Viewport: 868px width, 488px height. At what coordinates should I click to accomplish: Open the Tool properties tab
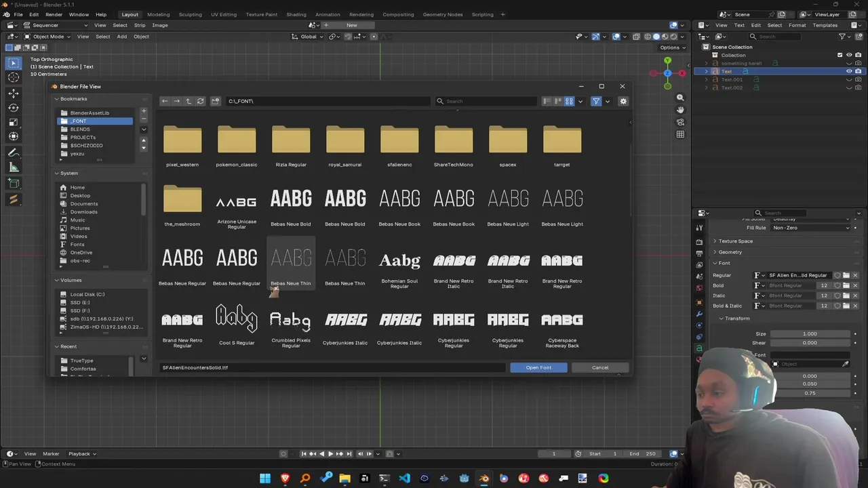pos(699,228)
